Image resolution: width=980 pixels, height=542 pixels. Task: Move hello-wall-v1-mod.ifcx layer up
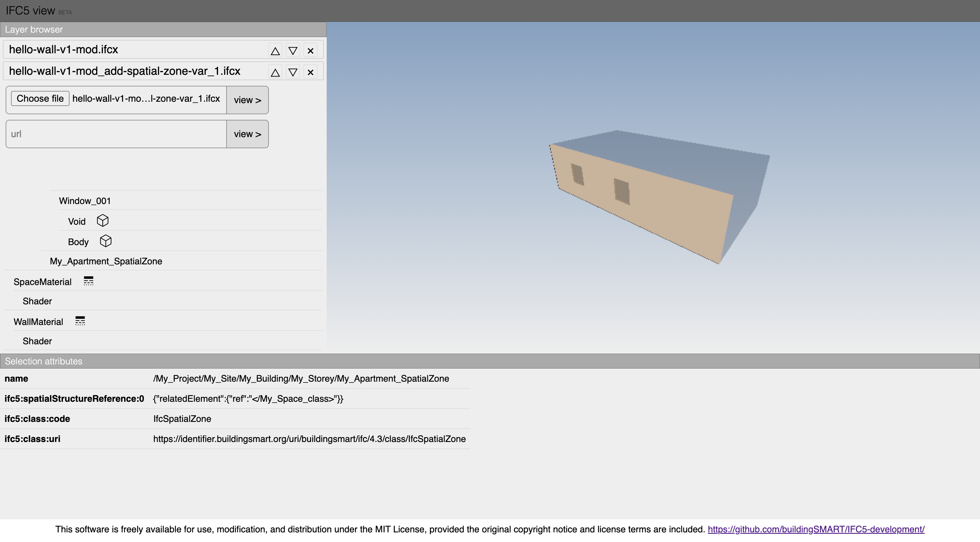[275, 50]
